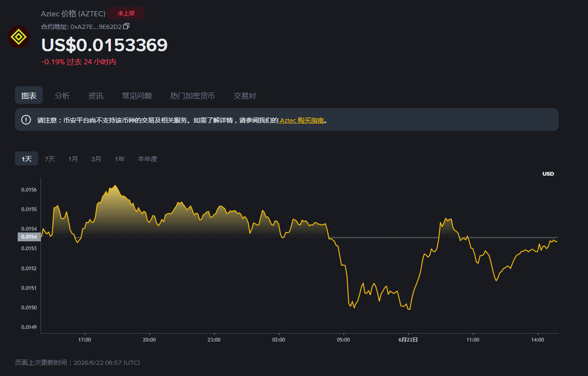This screenshot has width=588, height=376.
Task: Copy the contract address with copy icon
Action: tap(126, 26)
